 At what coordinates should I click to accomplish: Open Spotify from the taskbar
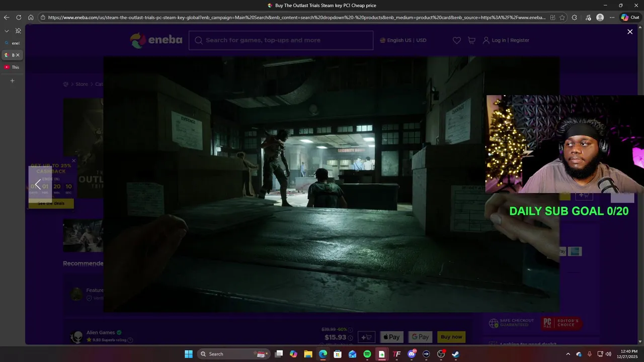tap(367, 354)
